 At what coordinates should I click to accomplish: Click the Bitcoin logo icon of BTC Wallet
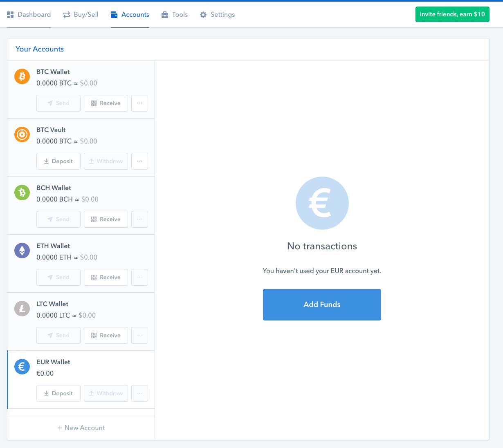tap(22, 76)
